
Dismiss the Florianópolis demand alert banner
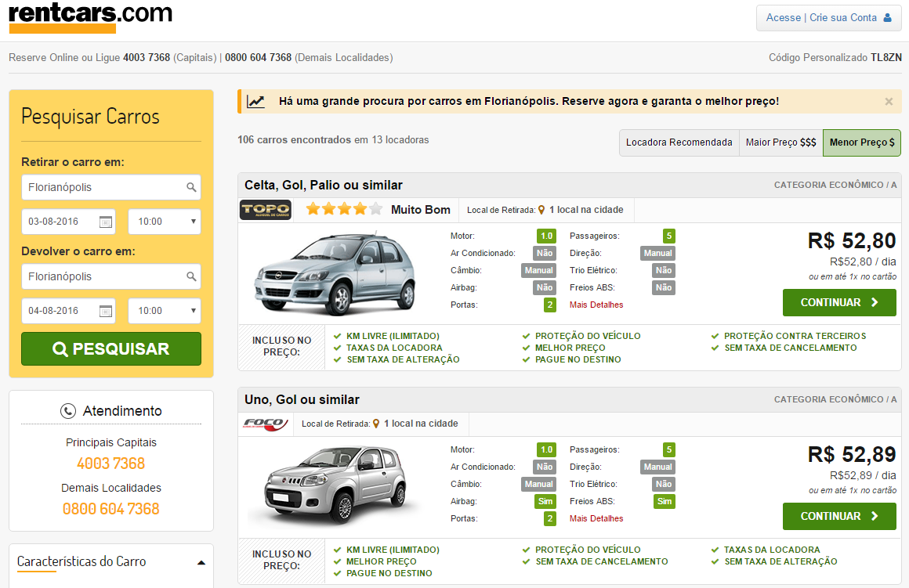(x=889, y=101)
